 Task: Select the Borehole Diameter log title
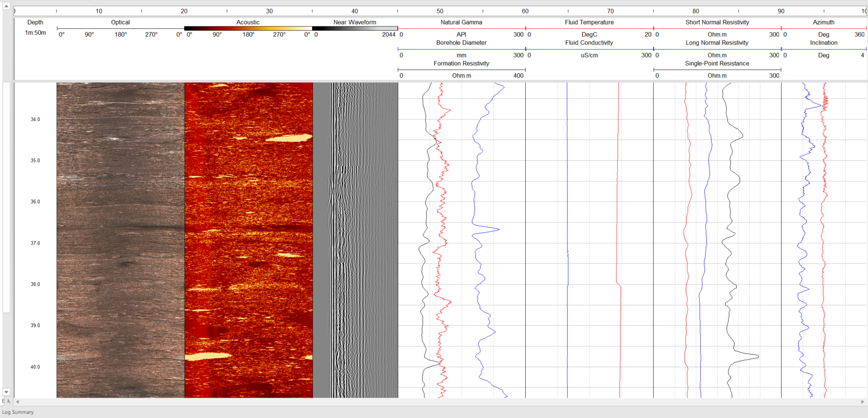[461, 43]
